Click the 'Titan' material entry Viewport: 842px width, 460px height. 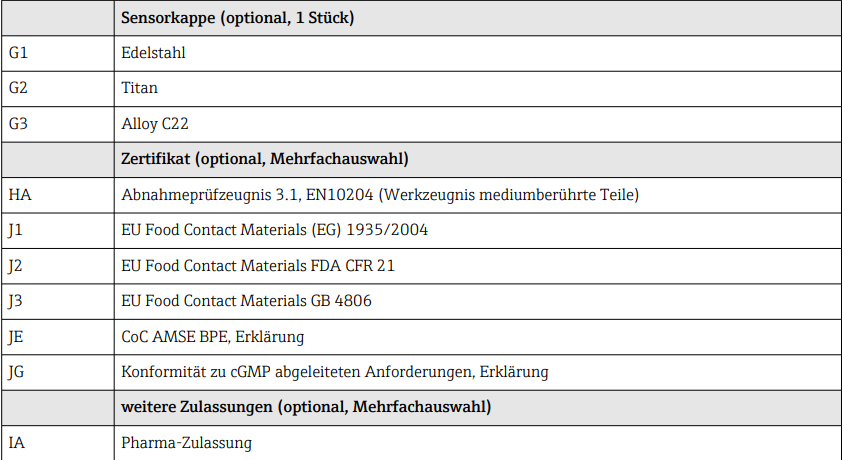[139, 88]
